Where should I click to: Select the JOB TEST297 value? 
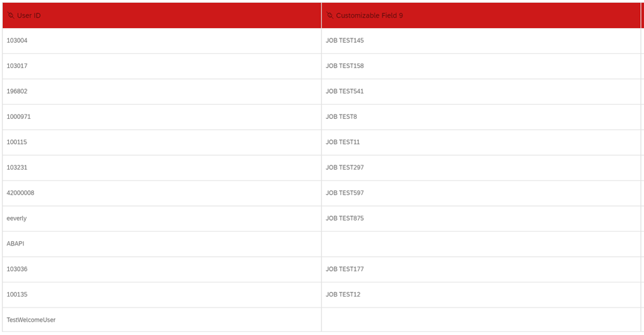click(345, 167)
